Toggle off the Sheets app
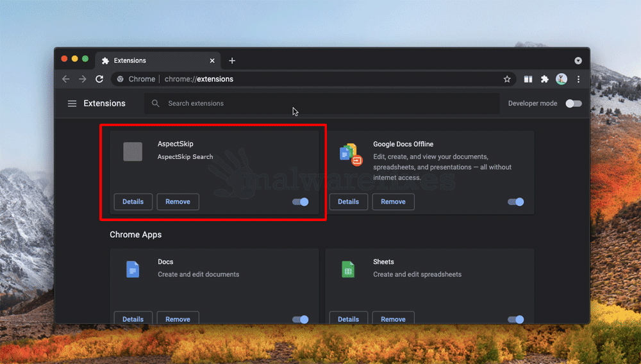The width and height of the screenshot is (641, 364). point(515,320)
